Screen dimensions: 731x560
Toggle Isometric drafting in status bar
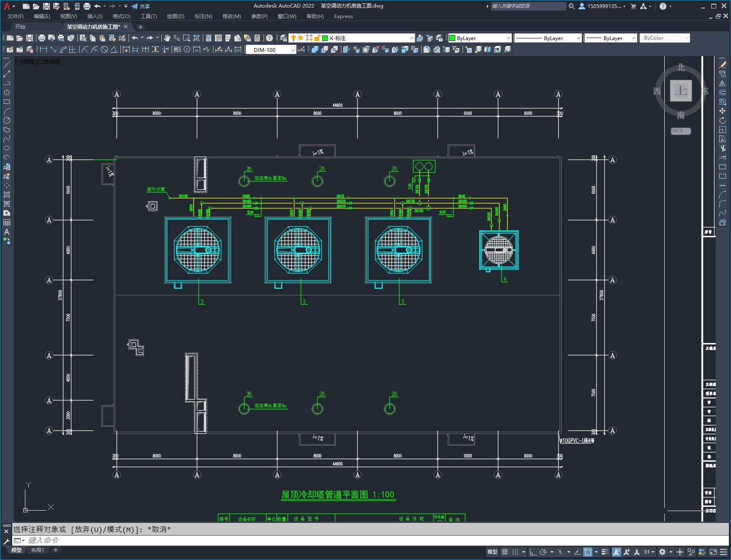[x=560, y=552]
